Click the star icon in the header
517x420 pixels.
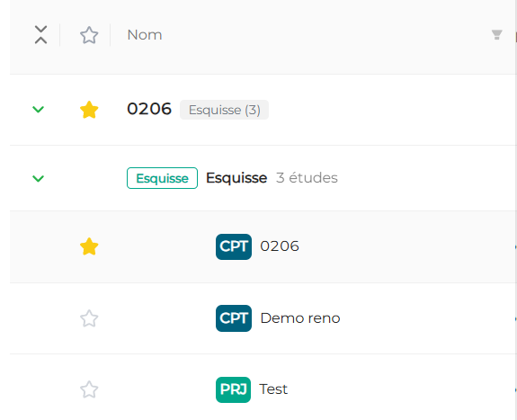[89, 35]
